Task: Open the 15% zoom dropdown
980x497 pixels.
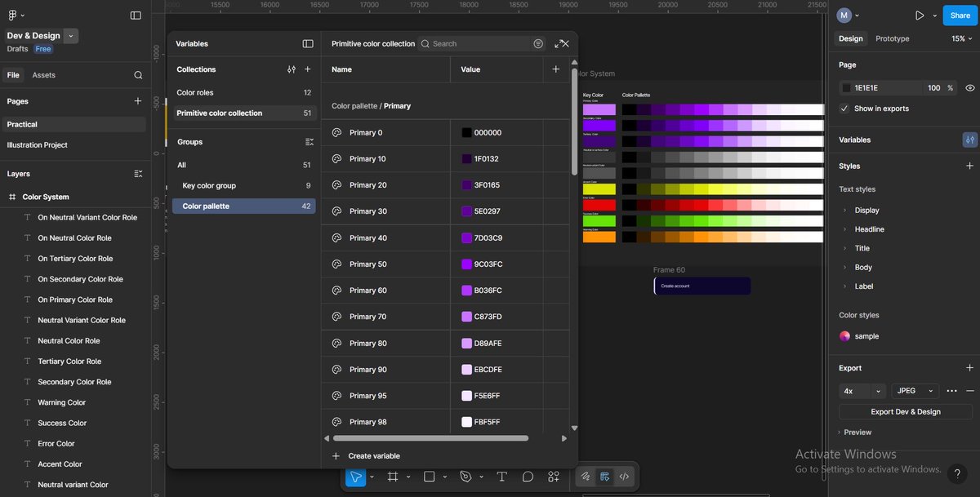Action: (x=963, y=38)
